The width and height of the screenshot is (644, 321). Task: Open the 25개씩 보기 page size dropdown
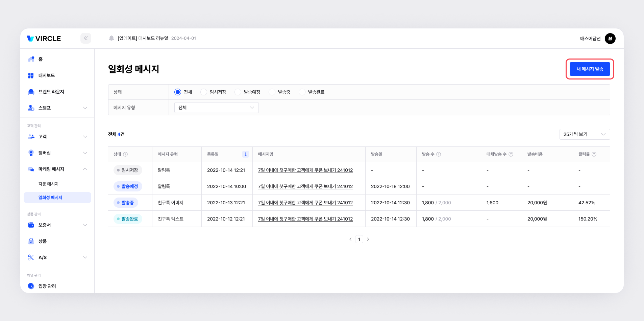click(x=585, y=134)
